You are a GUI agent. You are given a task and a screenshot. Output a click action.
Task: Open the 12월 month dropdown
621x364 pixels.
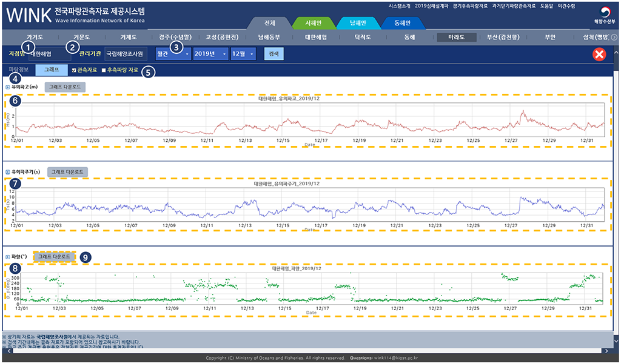pos(244,54)
